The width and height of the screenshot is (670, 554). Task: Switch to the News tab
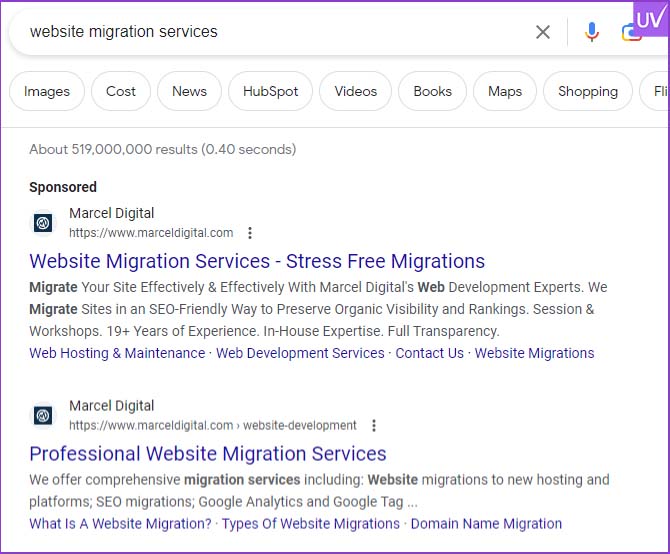pos(189,91)
